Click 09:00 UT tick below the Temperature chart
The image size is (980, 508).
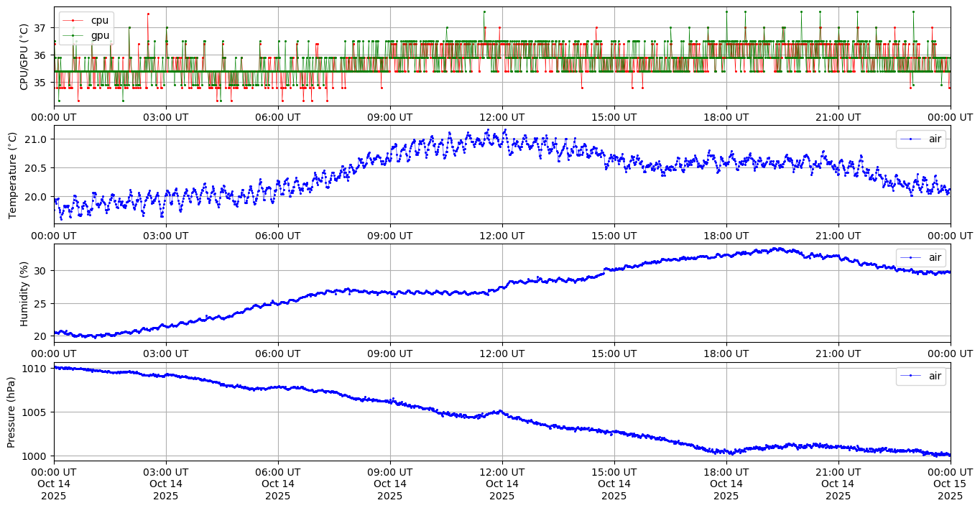(390, 236)
